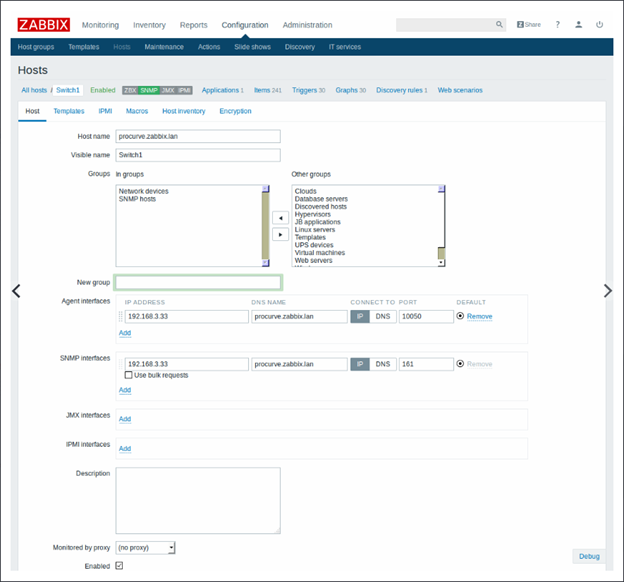Open Graphs 30 link
This screenshot has height=582, width=624.
click(x=350, y=90)
